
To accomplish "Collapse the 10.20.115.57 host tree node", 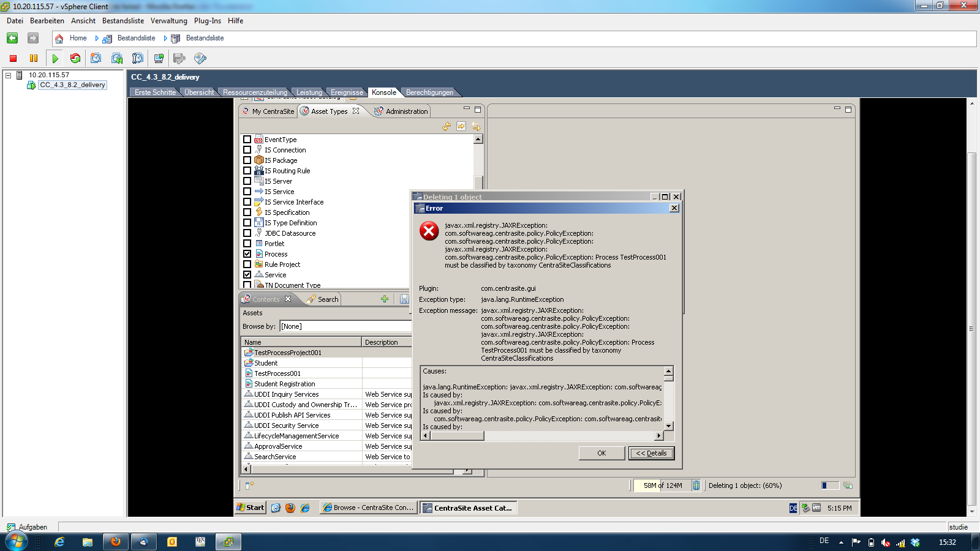I will tap(9, 75).
